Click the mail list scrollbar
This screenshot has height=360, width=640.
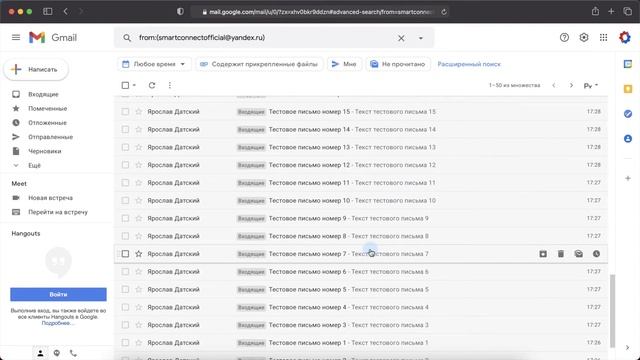[x=612, y=311]
